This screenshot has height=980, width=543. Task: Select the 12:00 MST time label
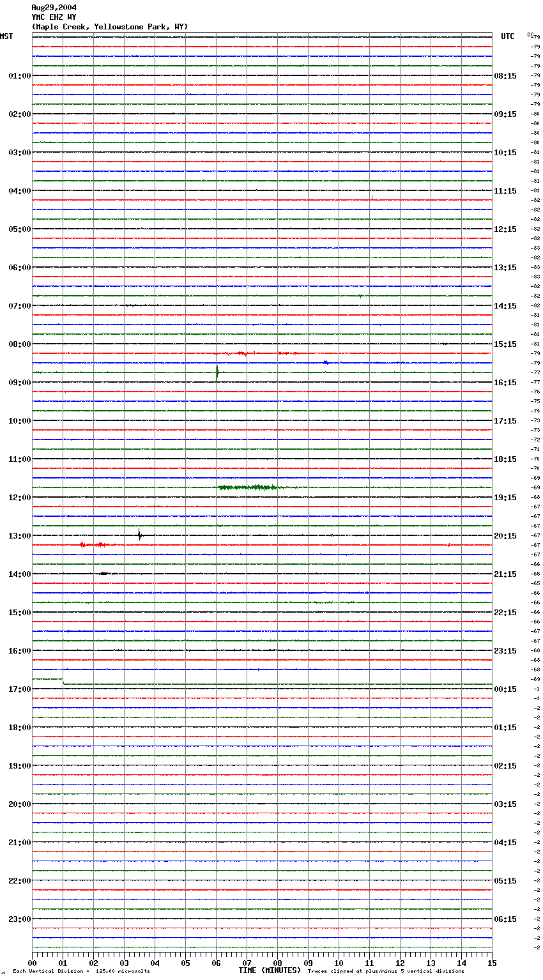[20, 498]
